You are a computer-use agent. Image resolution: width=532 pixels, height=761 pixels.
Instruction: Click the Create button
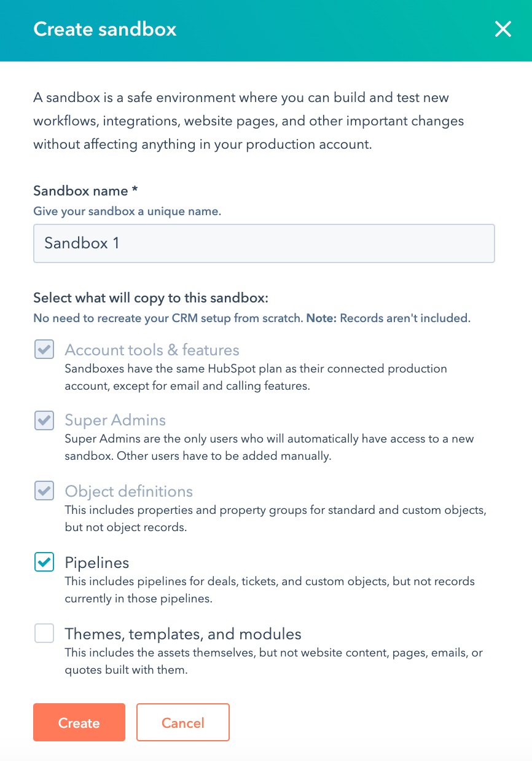pos(79,722)
